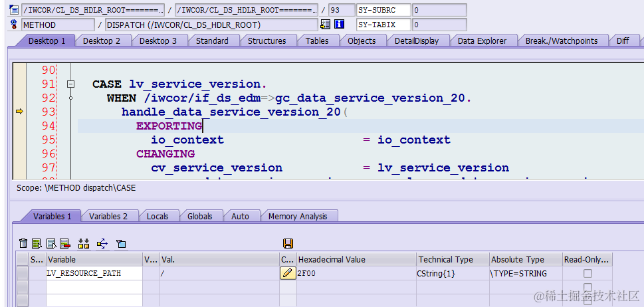Image resolution: width=644 pixels, height=307 pixels.
Task: Click the orange floppy disk save icon
Action: coord(288,243)
